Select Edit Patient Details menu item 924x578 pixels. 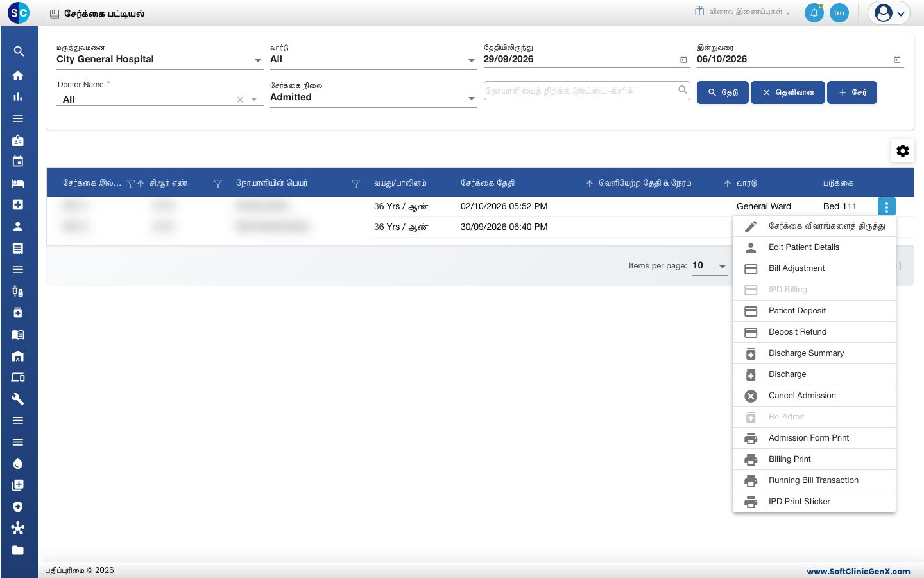click(x=814, y=247)
